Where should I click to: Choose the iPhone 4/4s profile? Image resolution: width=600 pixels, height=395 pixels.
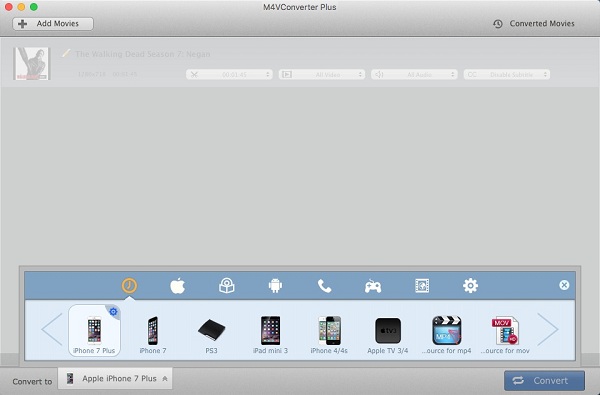pos(329,335)
